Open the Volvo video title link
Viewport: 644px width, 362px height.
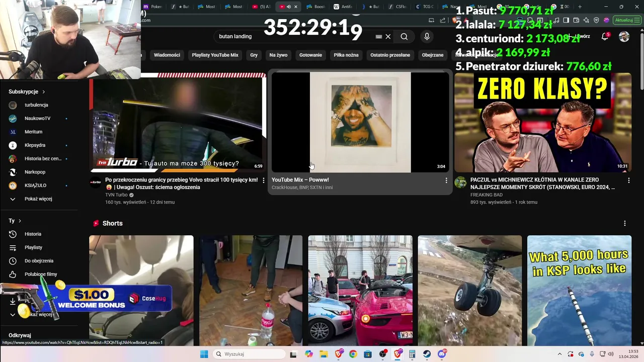[181, 184]
